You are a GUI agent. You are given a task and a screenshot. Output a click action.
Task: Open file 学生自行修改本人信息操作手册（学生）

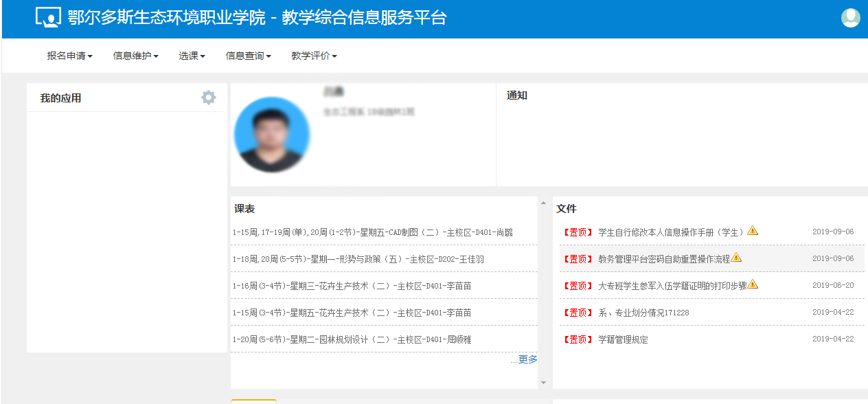[x=671, y=232]
